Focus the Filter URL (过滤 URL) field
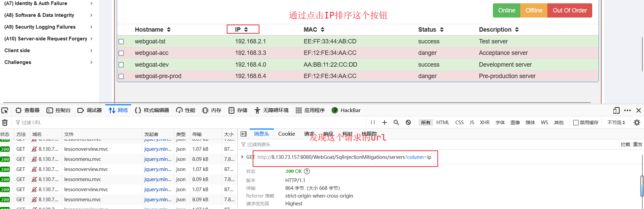 (x=188, y=123)
